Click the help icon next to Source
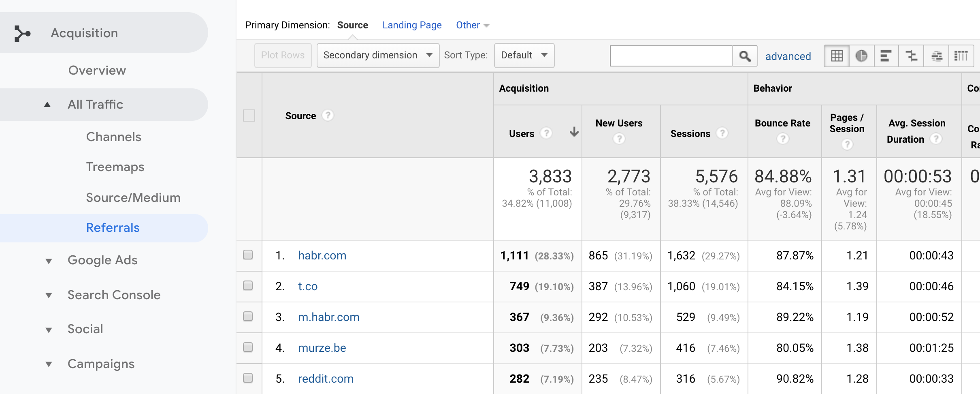Viewport: 980px width, 394px height. [x=328, y=116]
